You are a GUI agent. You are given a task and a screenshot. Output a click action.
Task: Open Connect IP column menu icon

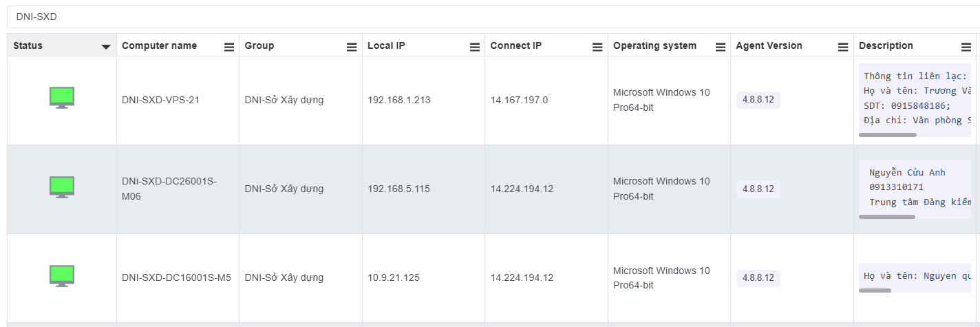click(x=597, y=47)
